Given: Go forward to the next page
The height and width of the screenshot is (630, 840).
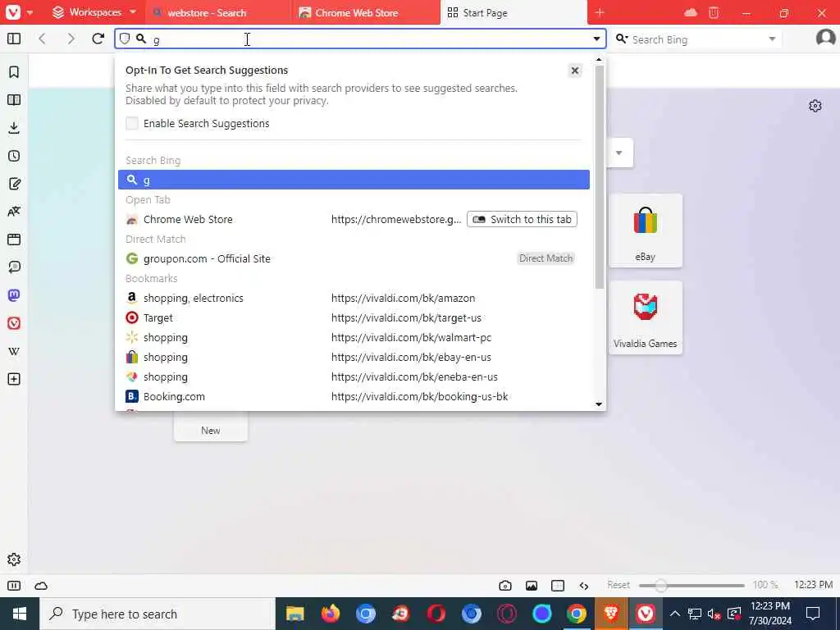Looking at the screenshot, I should point(71,39).
